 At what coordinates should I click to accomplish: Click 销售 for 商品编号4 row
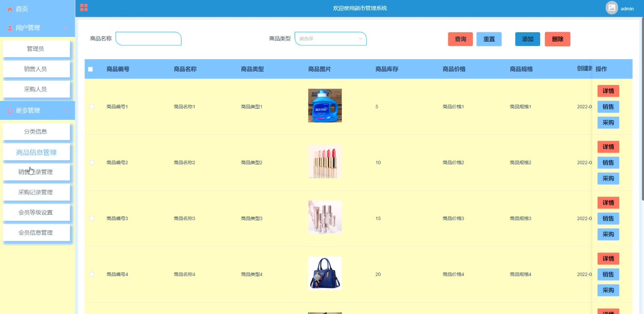tap(608, 274)
